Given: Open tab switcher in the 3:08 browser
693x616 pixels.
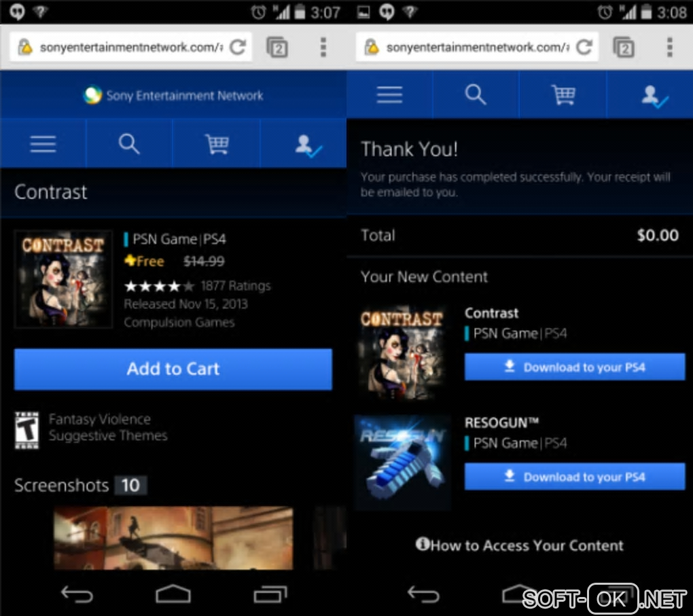Looking at the screenshot, I should click(624, 48).
